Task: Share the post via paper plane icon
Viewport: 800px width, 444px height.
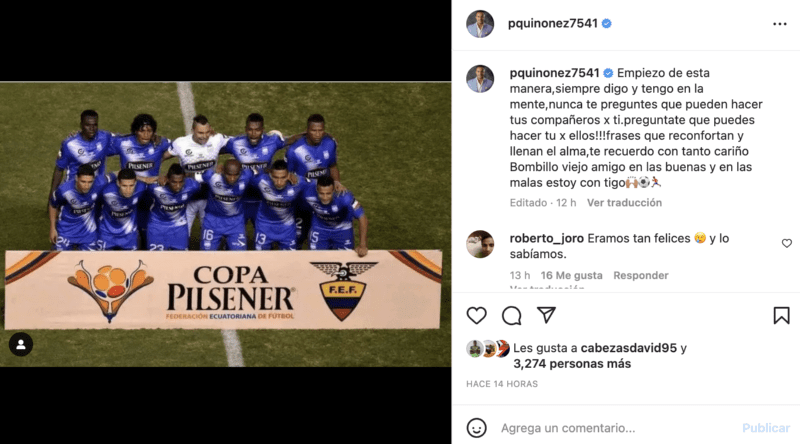Action: (x=546, y=315)
